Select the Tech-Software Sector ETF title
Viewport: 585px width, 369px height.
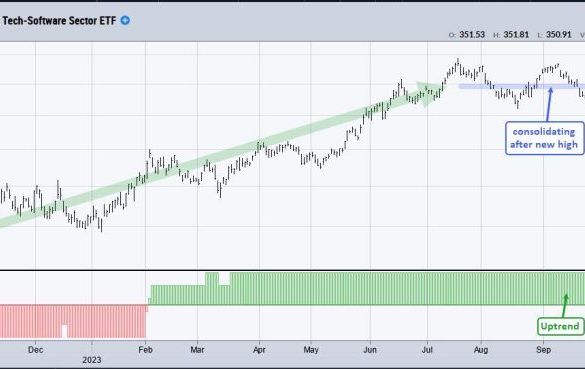point(59,21)
